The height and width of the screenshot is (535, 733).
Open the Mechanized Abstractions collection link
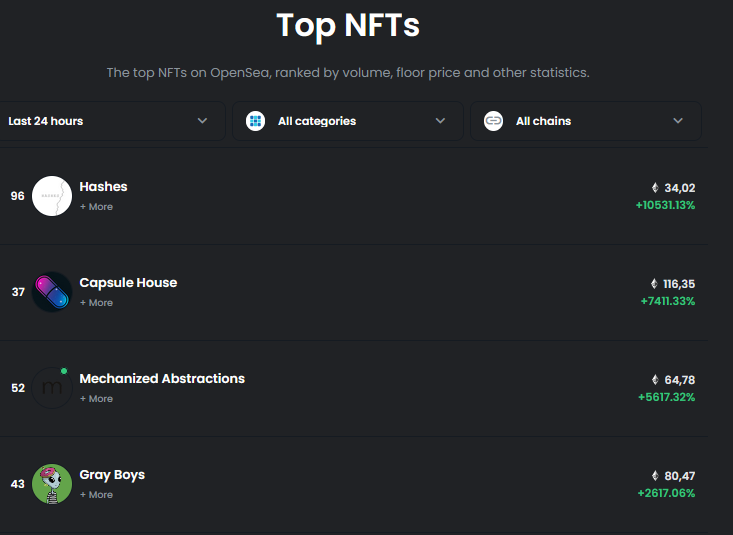[162, 379]
